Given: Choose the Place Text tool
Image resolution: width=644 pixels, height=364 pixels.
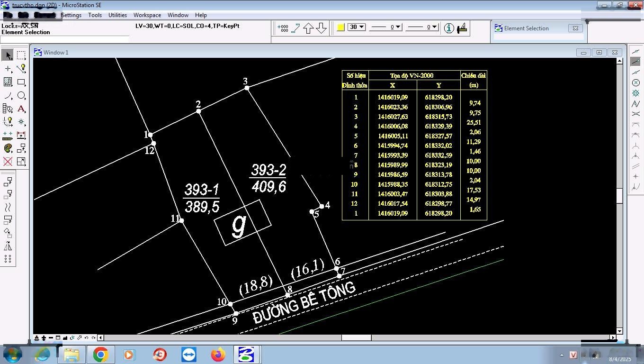Looking at the screenshot, I should tap(21, 109).
